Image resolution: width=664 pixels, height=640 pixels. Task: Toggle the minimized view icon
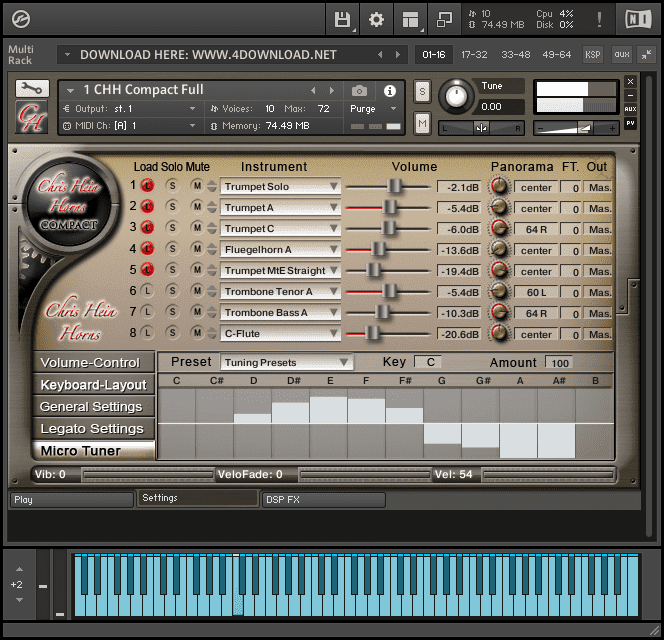[x=444, y=19]
